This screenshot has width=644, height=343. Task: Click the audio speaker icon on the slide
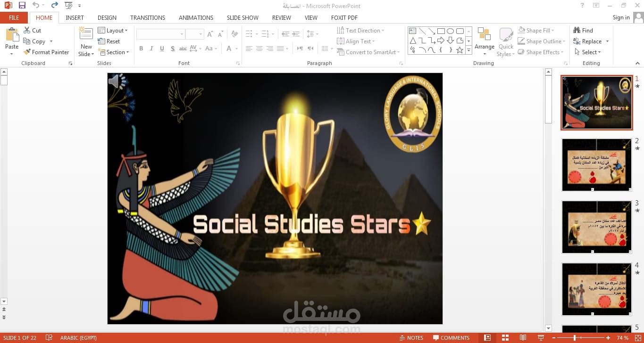pyautogui.click(x=117, y=82)
